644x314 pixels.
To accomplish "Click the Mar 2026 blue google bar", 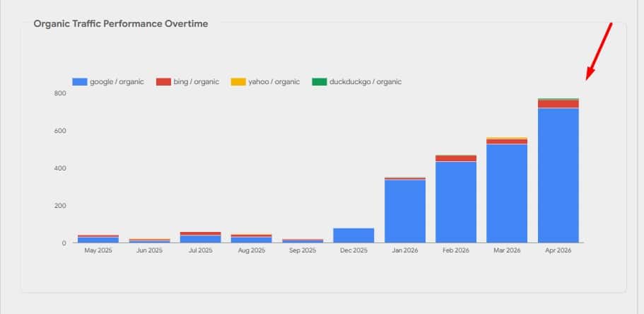I will click(x=507, y=194).
